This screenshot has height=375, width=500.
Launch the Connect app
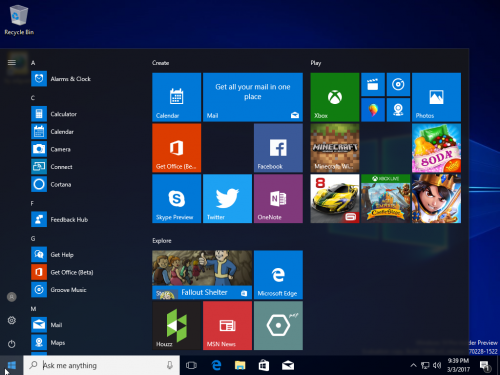tap(80, 167)
